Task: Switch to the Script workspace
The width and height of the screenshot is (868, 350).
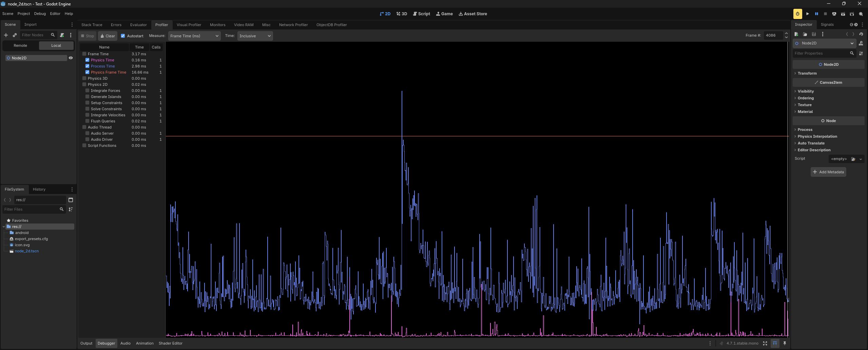Action: coord(421,14)
